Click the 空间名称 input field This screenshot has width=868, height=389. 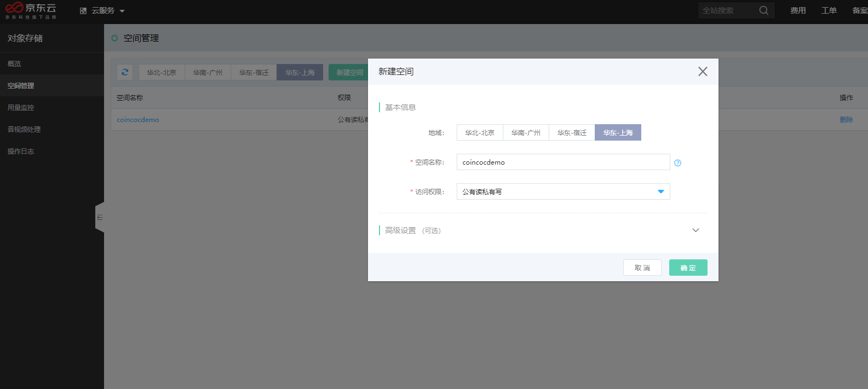[x=563, y=162]
